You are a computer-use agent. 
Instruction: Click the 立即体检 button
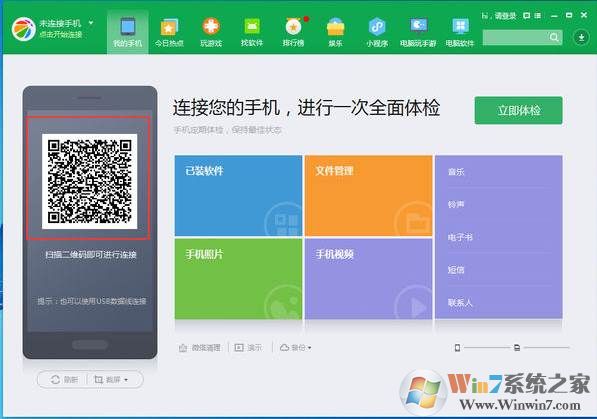[x=518, y=110]
